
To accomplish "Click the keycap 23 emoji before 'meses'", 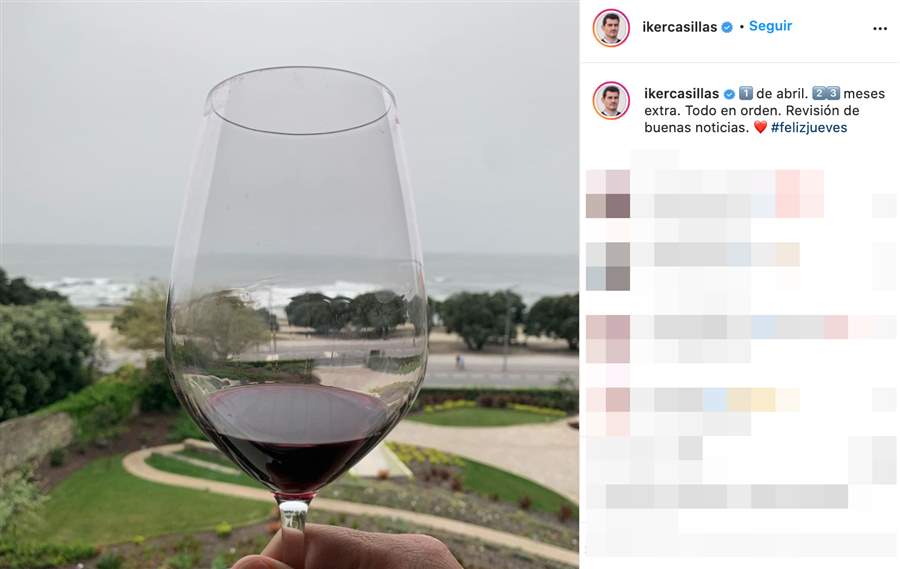I will [x=826, y=93].
